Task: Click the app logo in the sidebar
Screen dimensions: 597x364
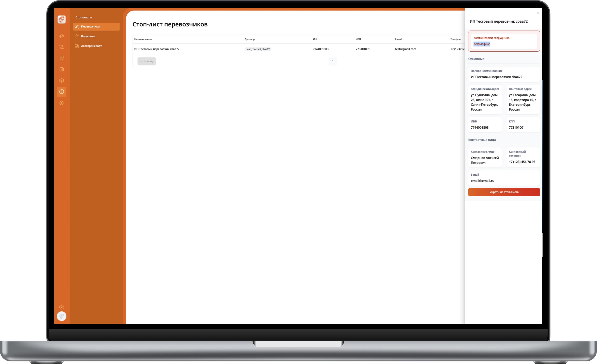Action: (x=62, y=20)
